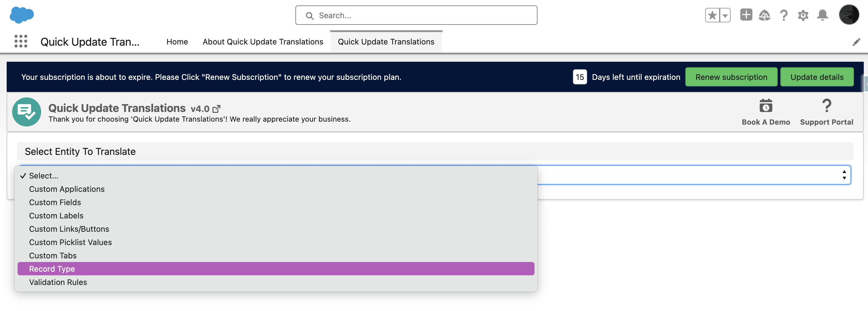Click the Quick Update Tran... app name
This screenshot has height=311, width=868.
tap(90, 42)
